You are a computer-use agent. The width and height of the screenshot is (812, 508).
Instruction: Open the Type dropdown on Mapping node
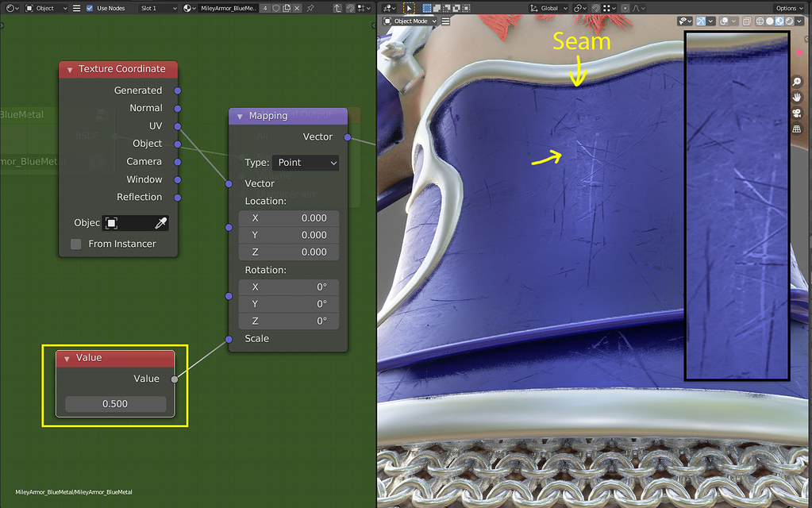click(x=306, y=162)
